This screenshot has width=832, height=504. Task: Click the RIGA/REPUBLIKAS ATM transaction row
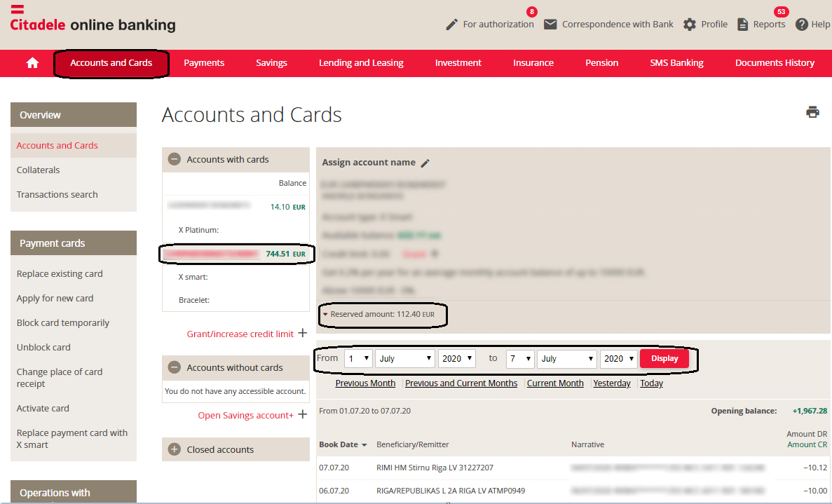pyautogui.click(x=573, y=491)
